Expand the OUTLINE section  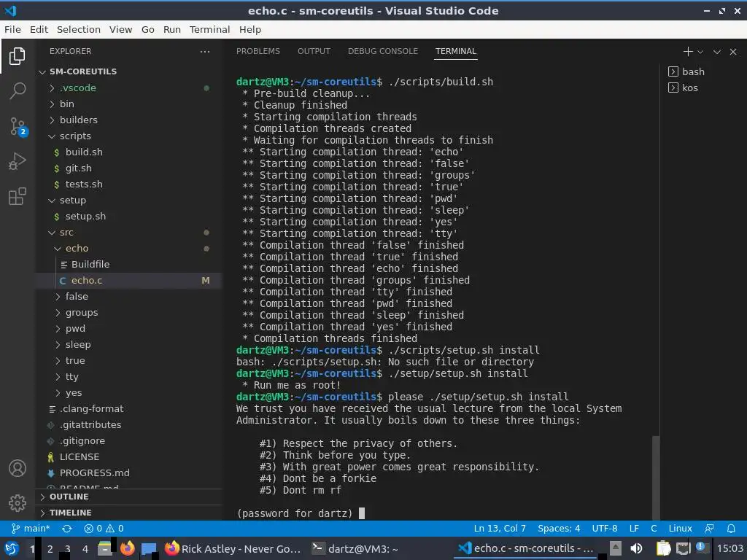(x=128, y=497)
